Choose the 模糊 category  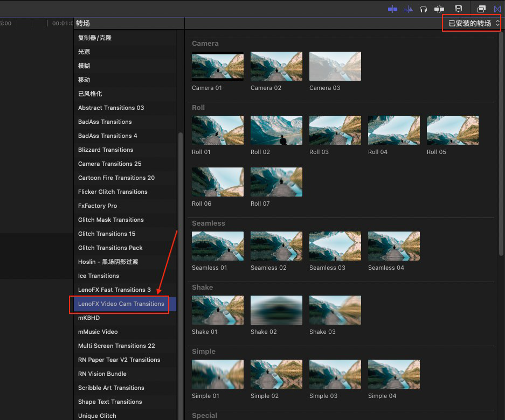click(x=125, y=66)
